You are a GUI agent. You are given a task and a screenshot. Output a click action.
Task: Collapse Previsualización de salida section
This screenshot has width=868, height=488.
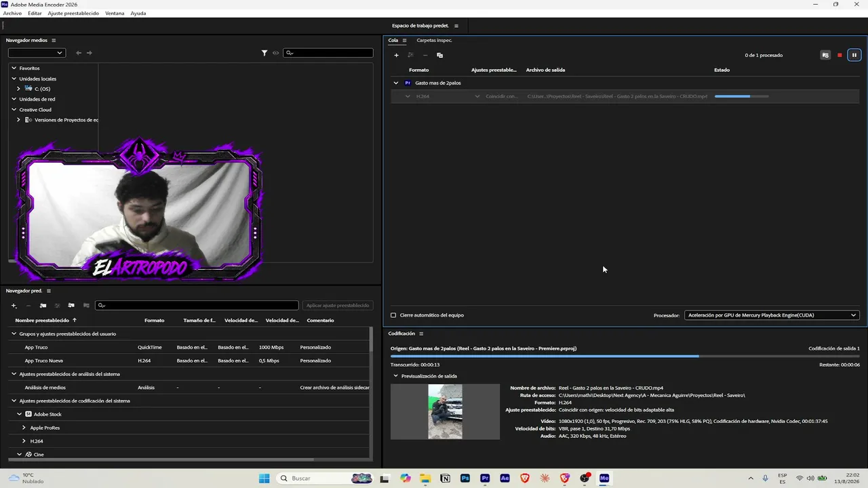(396, 376)
